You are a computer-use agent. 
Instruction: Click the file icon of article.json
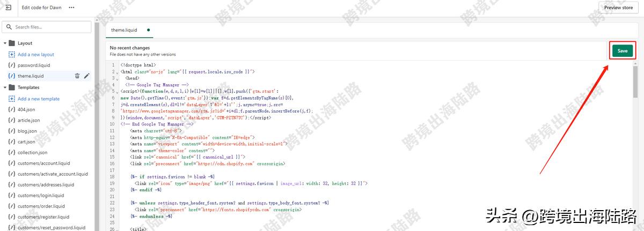[12, 120]
